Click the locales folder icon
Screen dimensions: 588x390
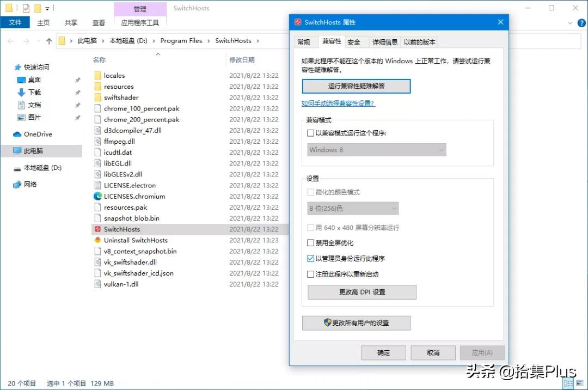[97, 75]
